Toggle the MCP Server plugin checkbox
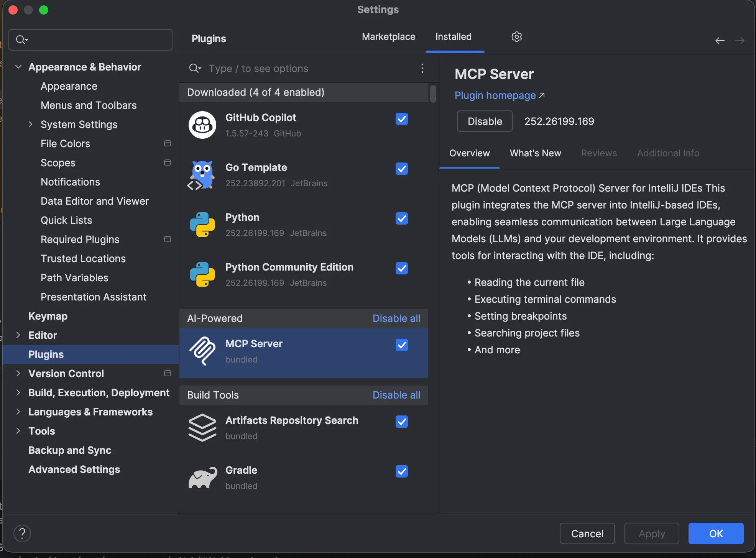This screenshot has height=558, width=756. pos(401,345)
